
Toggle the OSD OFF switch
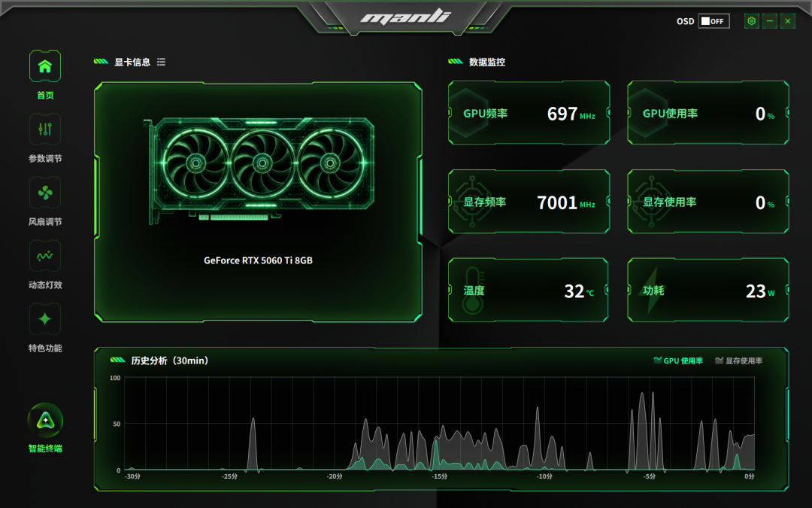click(714, 21)
